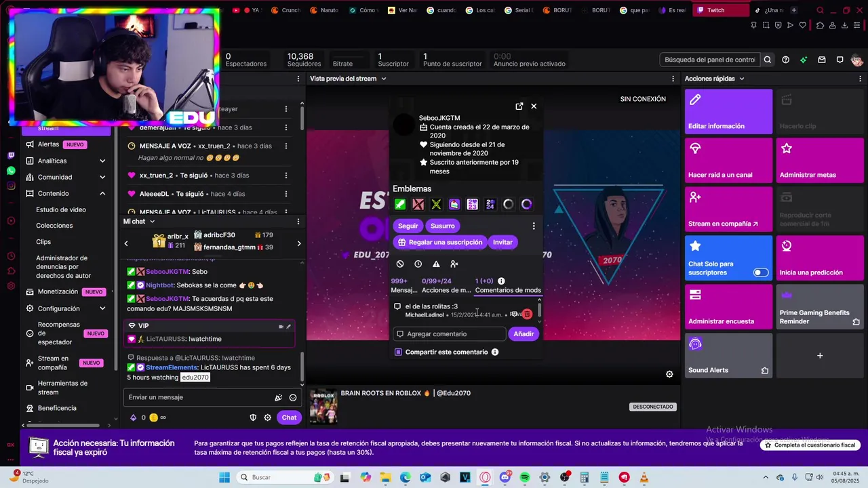Go to previous gift leaderboard with left arrow
The width and height of the screenshot is (868, 488).
126,243
